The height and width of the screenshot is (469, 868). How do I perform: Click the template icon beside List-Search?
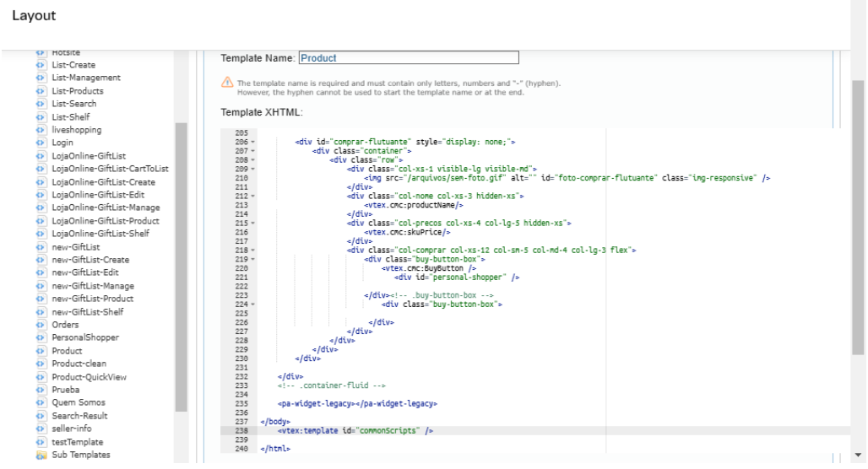(x=41, y=104)
